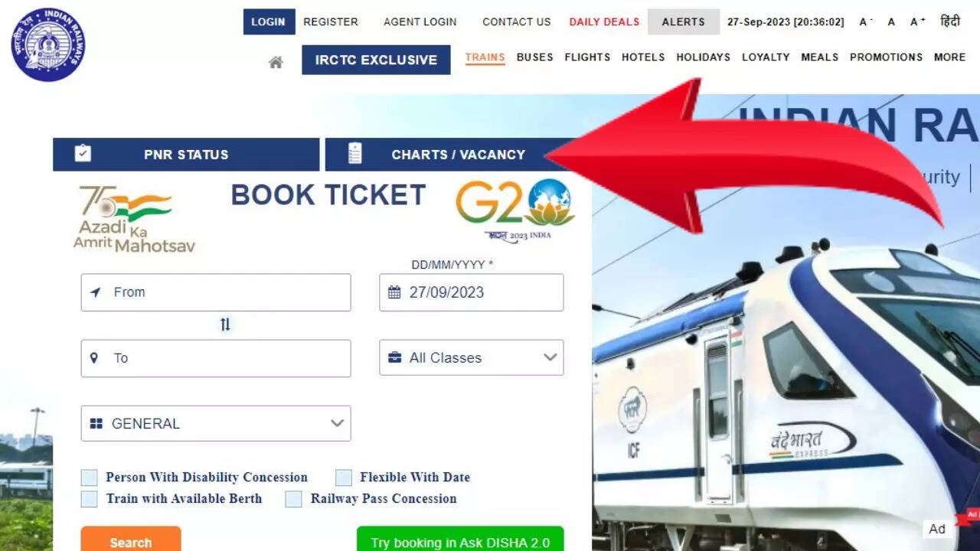The image size is (980, 551).
Task: Click the calendar icon in the date field
Action: 394,292
